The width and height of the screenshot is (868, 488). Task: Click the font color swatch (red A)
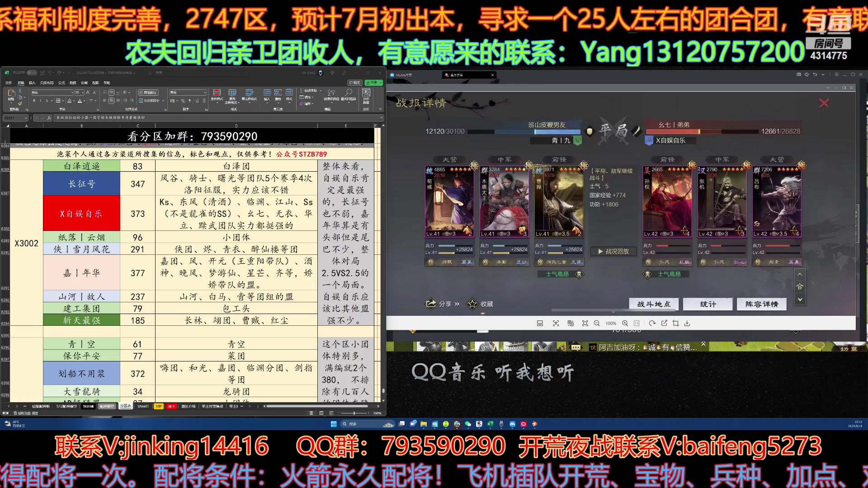coord(80,101)
